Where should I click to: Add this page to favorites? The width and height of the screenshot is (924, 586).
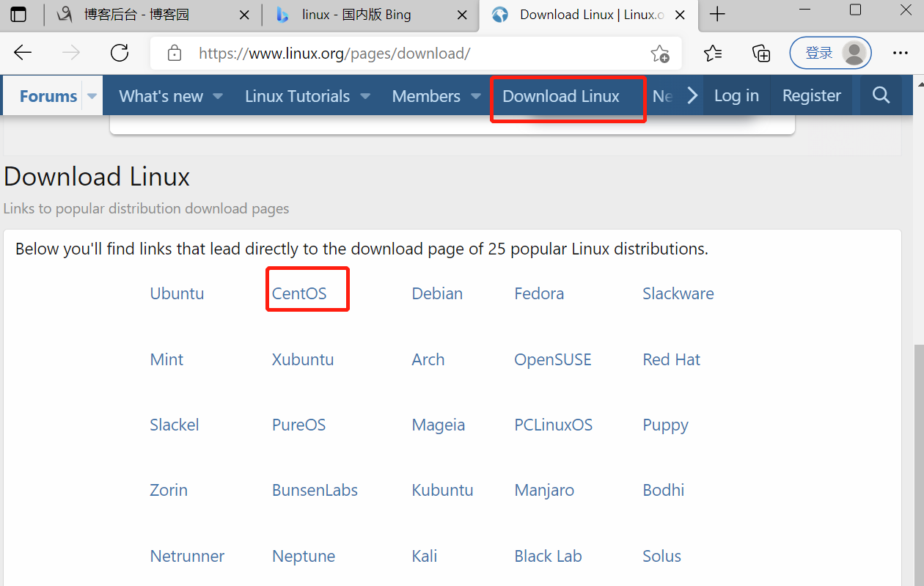coord(660,54)
